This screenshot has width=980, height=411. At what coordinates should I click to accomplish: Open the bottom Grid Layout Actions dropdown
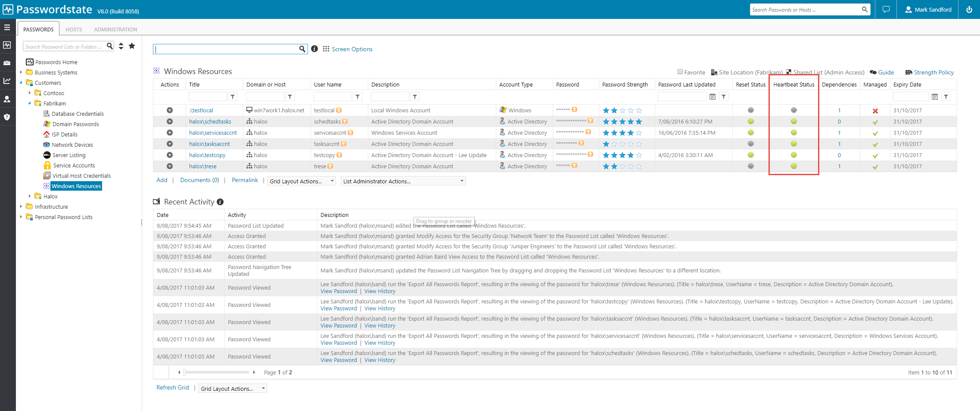coord(233,389)
